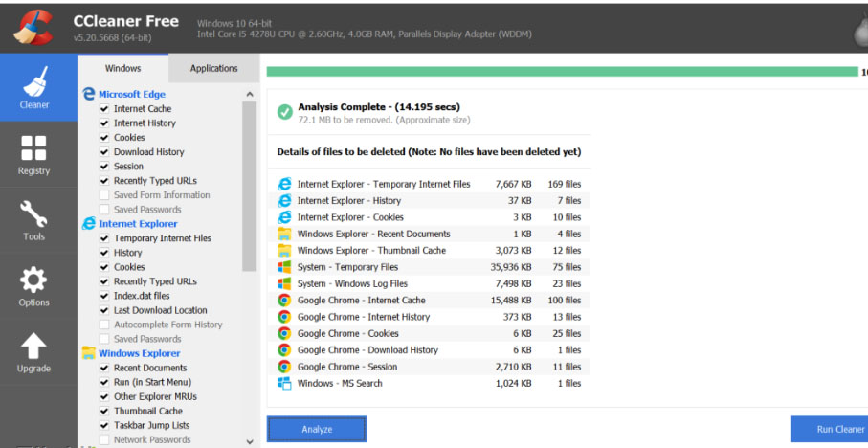This screenshot has width=868, height=448.
Task: Click icon beside Internet Explorer - History result
Action: [x=284, y=200]
